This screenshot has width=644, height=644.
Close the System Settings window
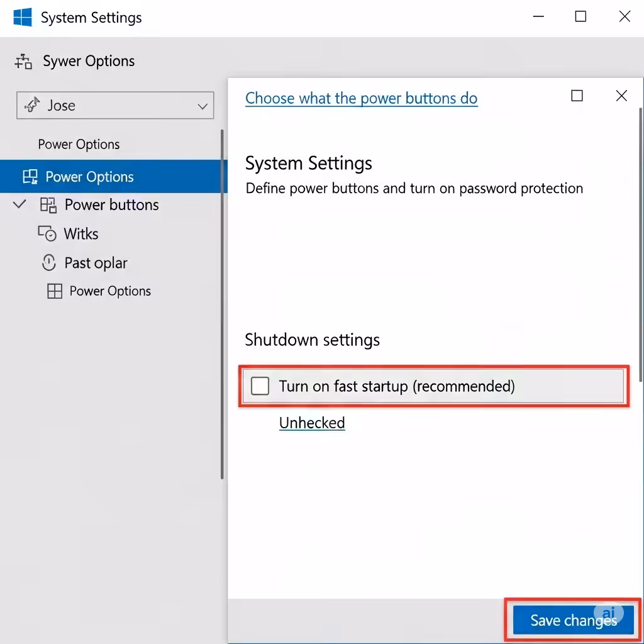pos(625,17)
